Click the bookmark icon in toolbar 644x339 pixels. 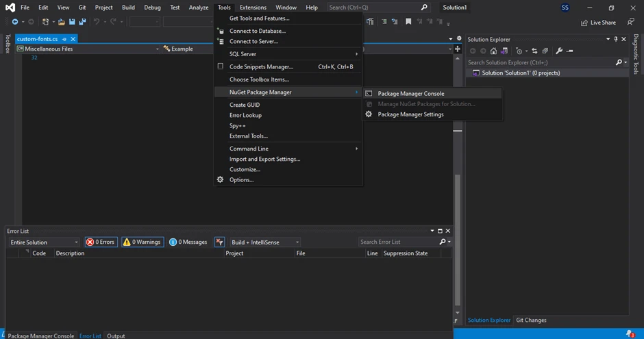[408, 22]
